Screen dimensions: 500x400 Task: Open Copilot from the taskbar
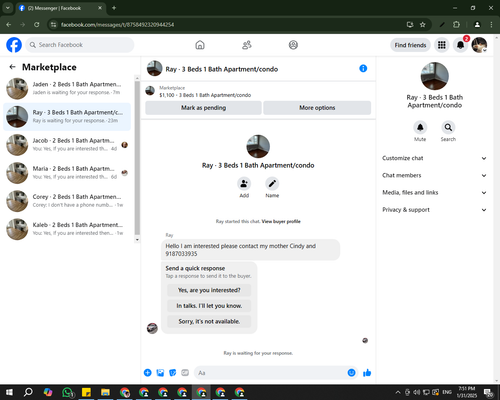coord(48,392)
